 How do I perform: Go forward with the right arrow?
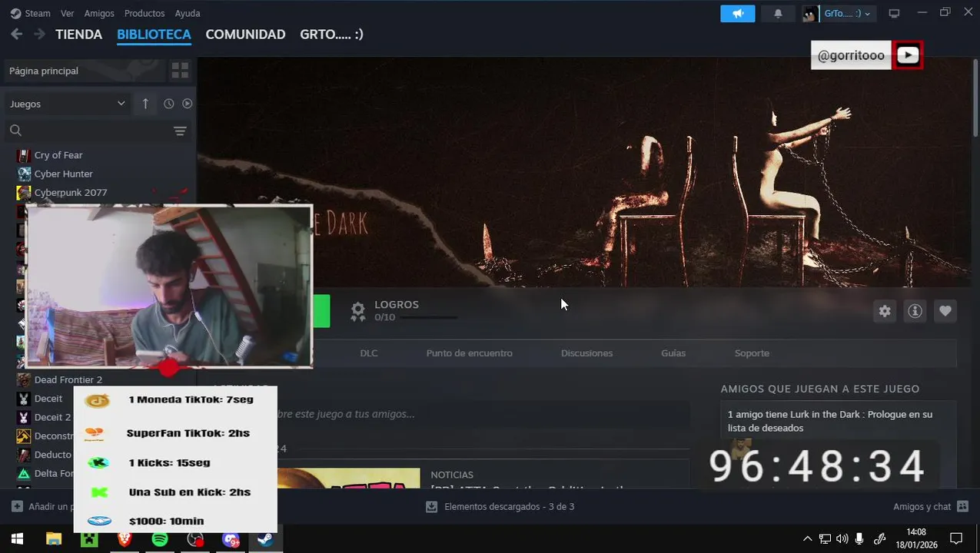(x=38, y=34)
